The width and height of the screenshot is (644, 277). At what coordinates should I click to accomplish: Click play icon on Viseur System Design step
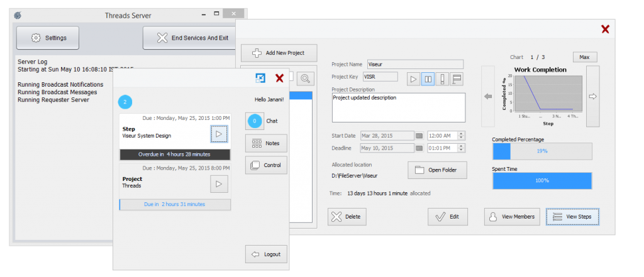tap(219, 134)
